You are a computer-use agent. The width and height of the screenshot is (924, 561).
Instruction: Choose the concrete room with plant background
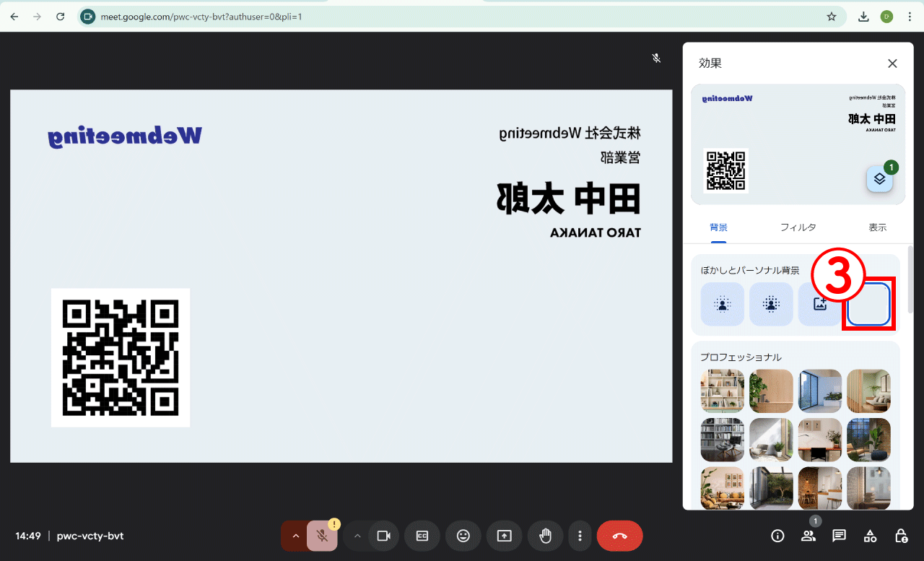[x=771, y=440]
